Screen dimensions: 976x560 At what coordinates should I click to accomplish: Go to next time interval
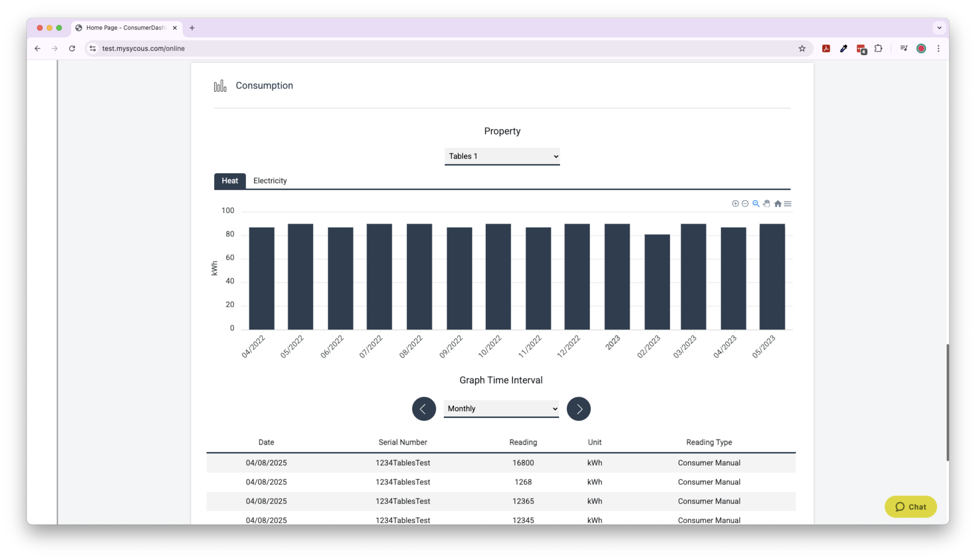click(579, 408)
